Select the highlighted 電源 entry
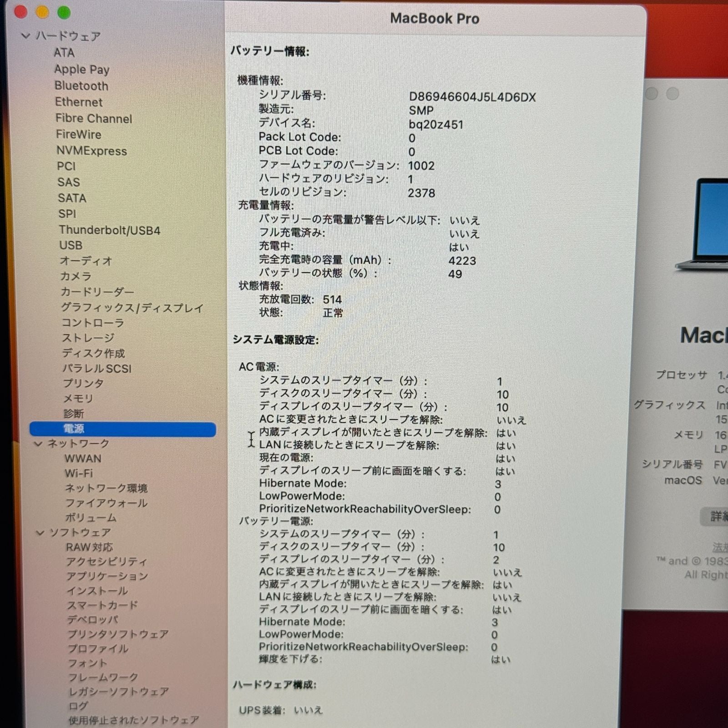728x728 pixels. (x=122, y=429)
